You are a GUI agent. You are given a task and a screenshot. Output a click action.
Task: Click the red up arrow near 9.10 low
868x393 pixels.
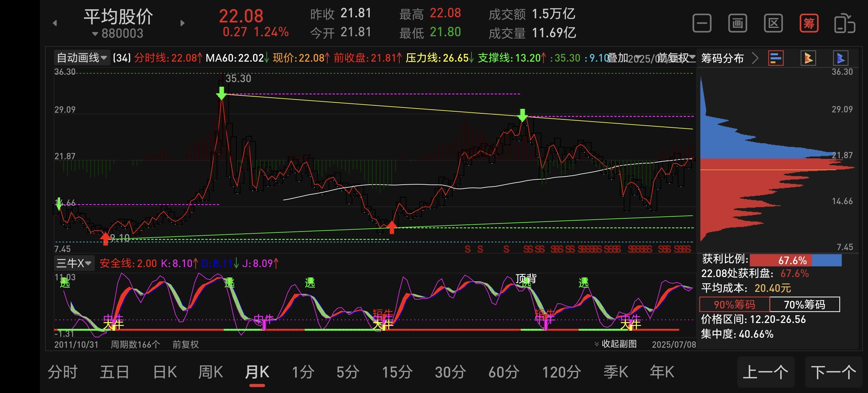[105, 239]
